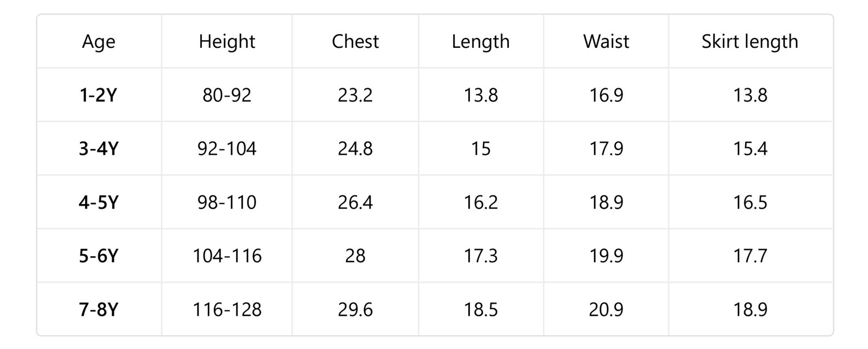Click the 1-2Y age row label
Image resolution: width=868 pixels, height=349 pixels.
click(99, 95)
